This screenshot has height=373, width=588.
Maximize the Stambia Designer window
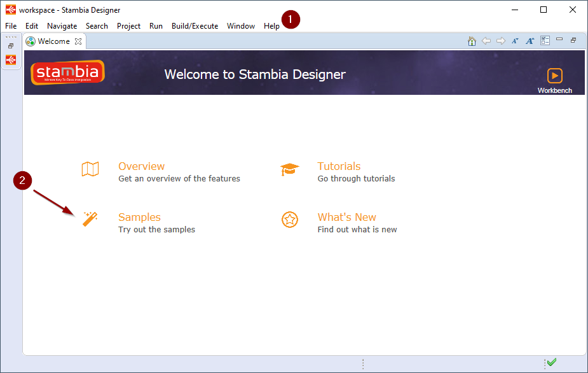[x=544, y=10]
